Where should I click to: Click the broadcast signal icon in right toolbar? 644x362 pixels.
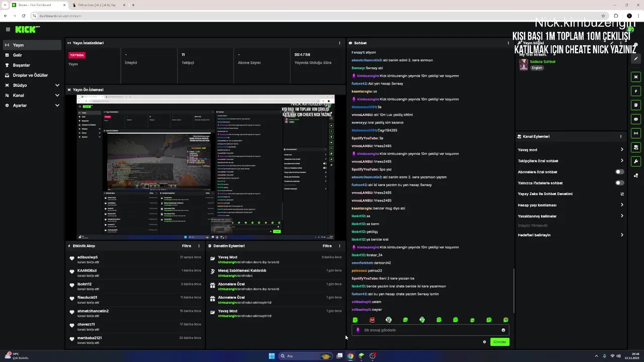coord(636,133)
